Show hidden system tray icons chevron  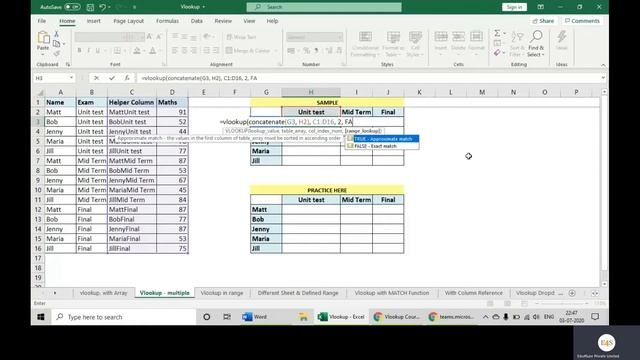[x=485, y=317]
